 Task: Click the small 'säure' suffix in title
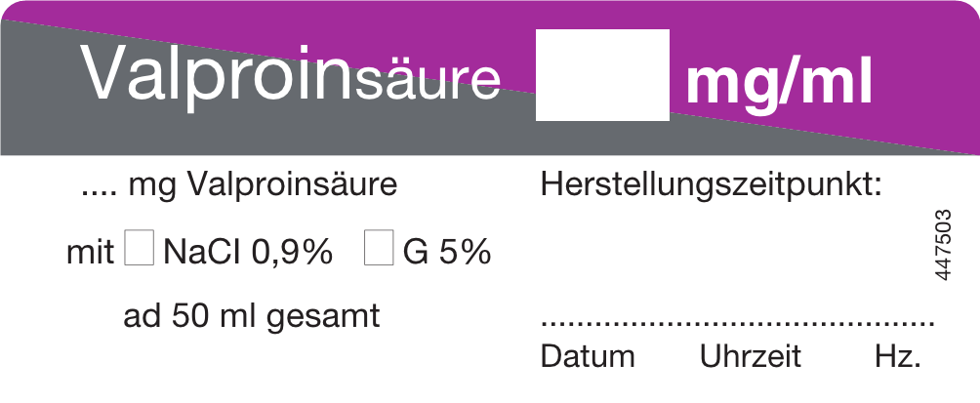click(429, 82)
